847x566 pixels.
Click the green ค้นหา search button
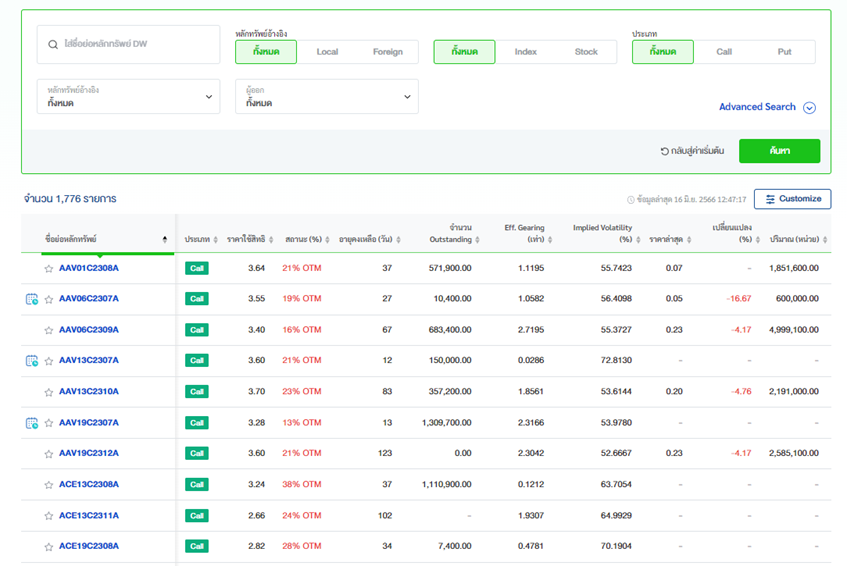779,151
